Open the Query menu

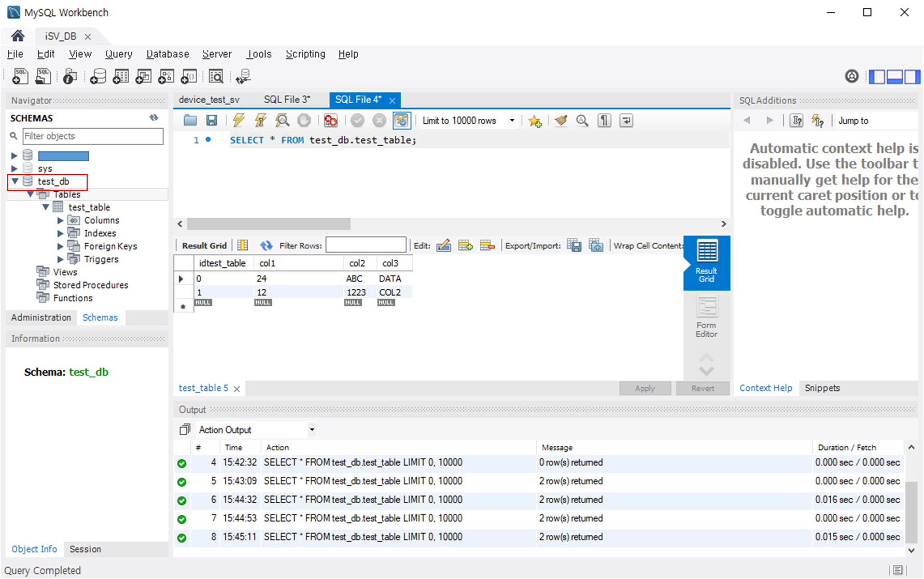[x=119, y=54]
